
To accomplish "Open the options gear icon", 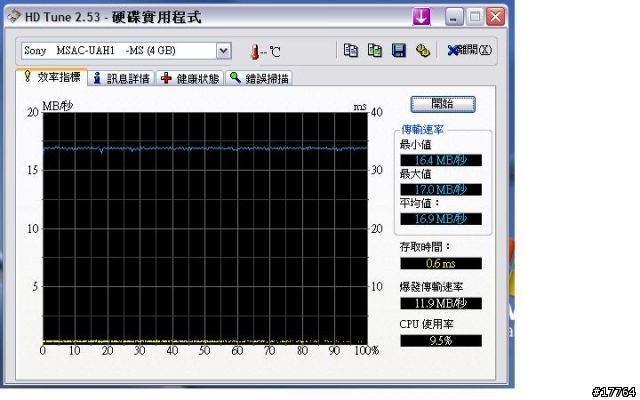I will pyautogui.click(x=422, y=51).
